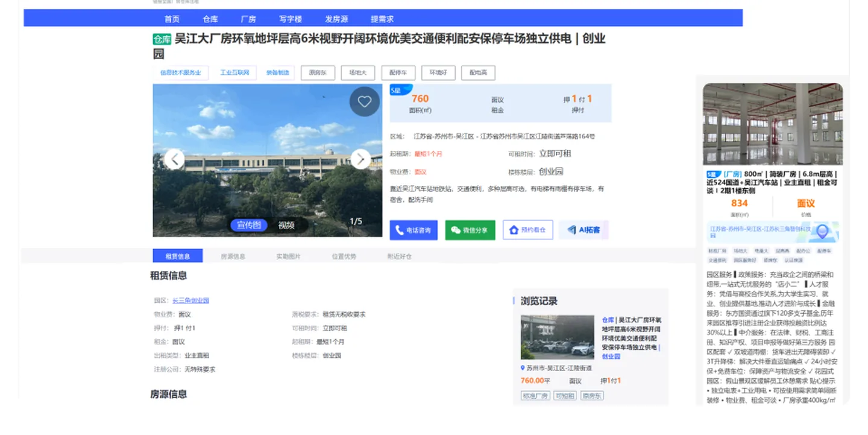Switch to the 实勘图片 tab

(289, 256)
